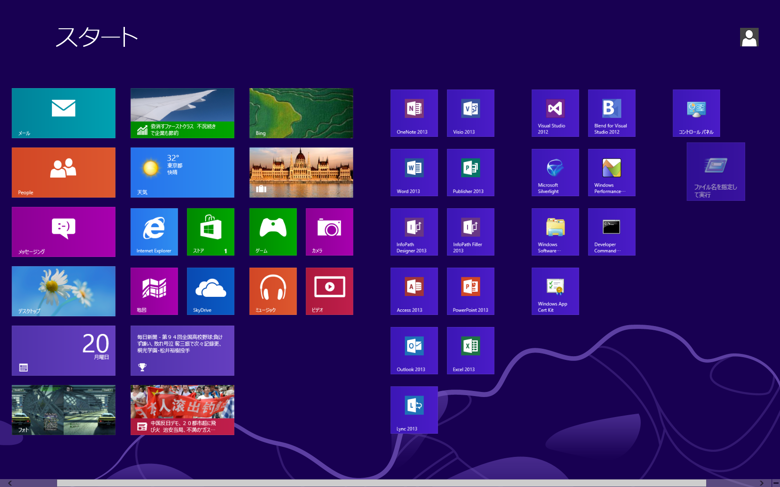Open the Finance news tile with airplane wing

point(183,113)
